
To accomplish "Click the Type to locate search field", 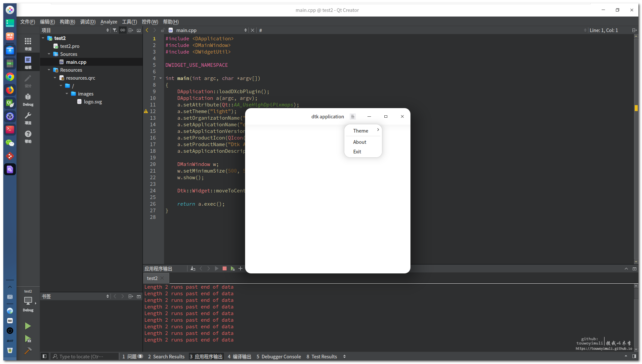I will 85,356.
